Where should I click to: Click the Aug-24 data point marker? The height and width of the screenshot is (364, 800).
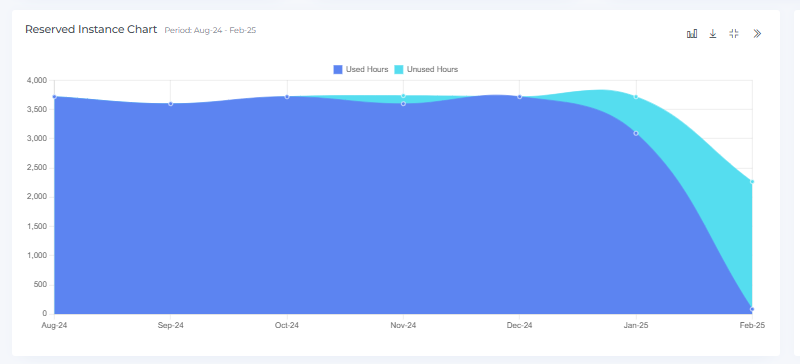(x=54, y=96)
